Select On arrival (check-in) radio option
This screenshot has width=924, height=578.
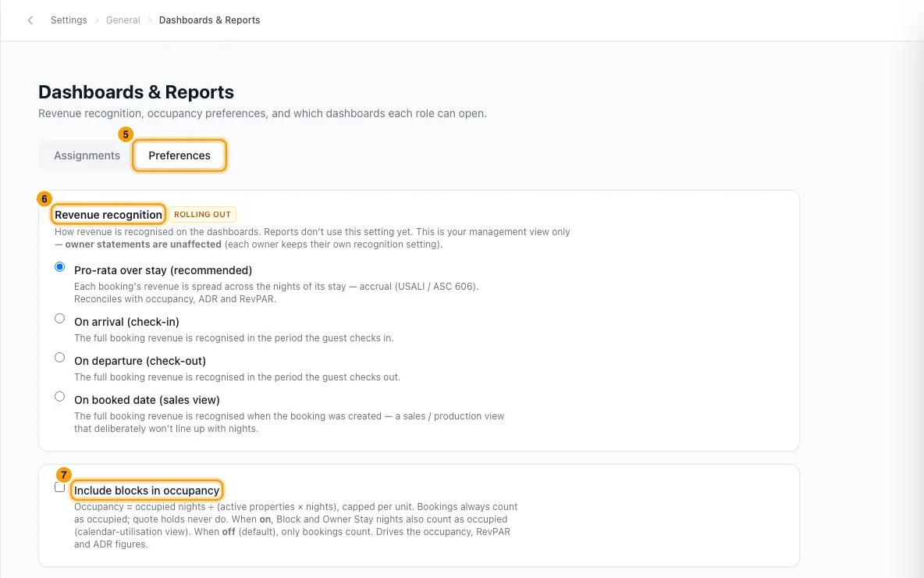click(x=59, y=319)
